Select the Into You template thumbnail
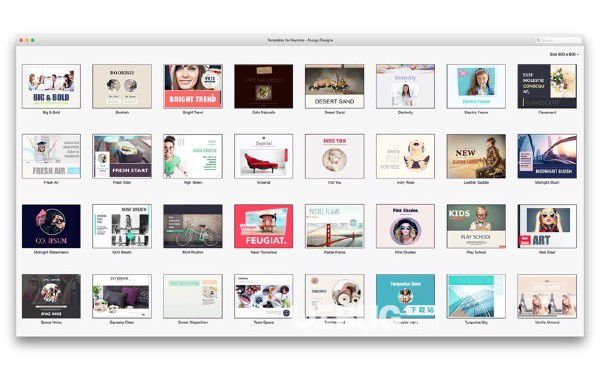Image resolution: width=600 pixels, height=375 pixels. pos(334,156)
